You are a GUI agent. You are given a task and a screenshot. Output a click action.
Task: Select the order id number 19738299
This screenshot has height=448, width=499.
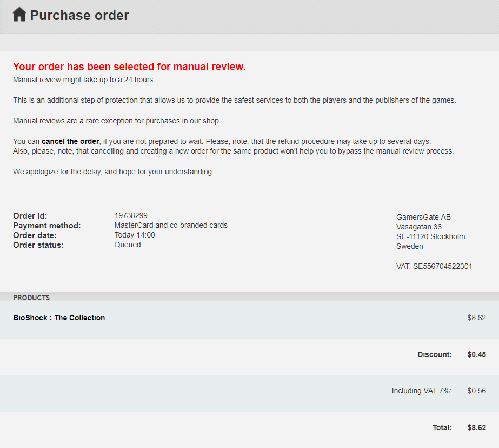click(131, 215)
